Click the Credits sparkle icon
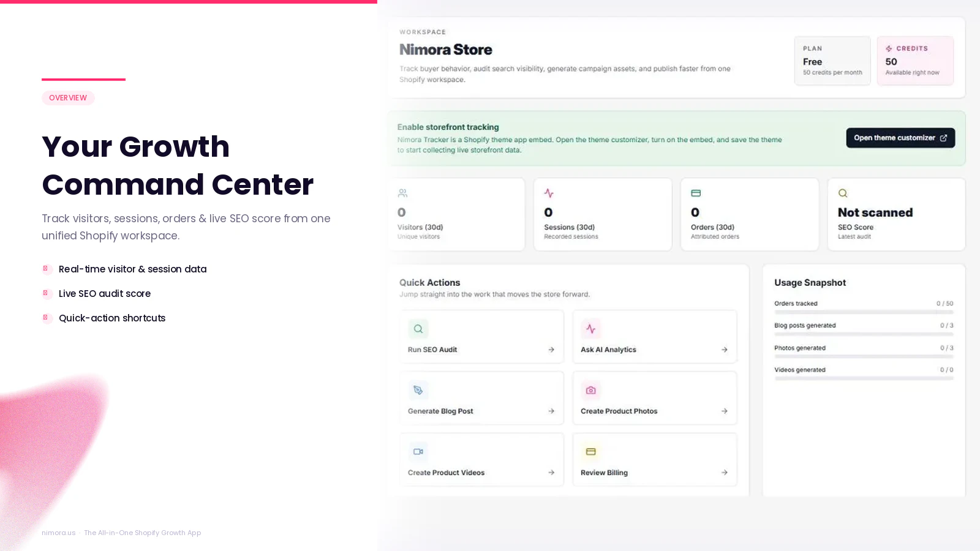 click(889, 48)
